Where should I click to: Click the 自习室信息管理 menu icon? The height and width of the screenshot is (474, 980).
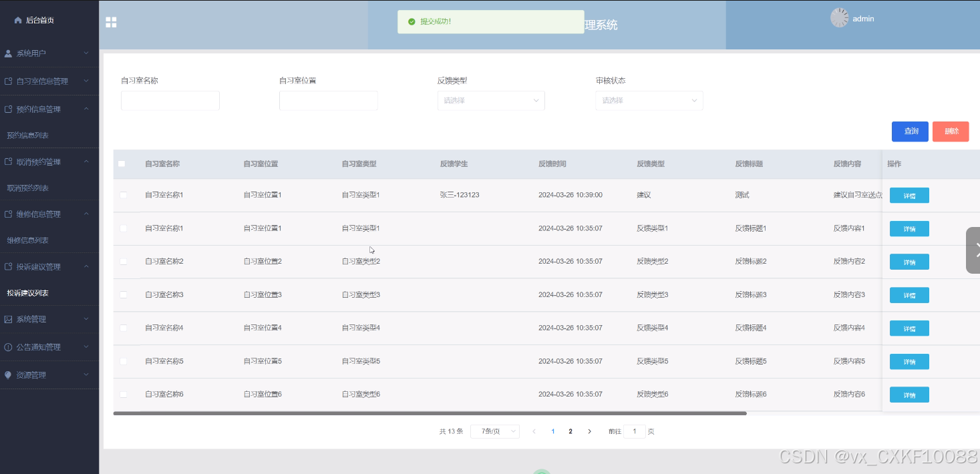tap(9, 81)
